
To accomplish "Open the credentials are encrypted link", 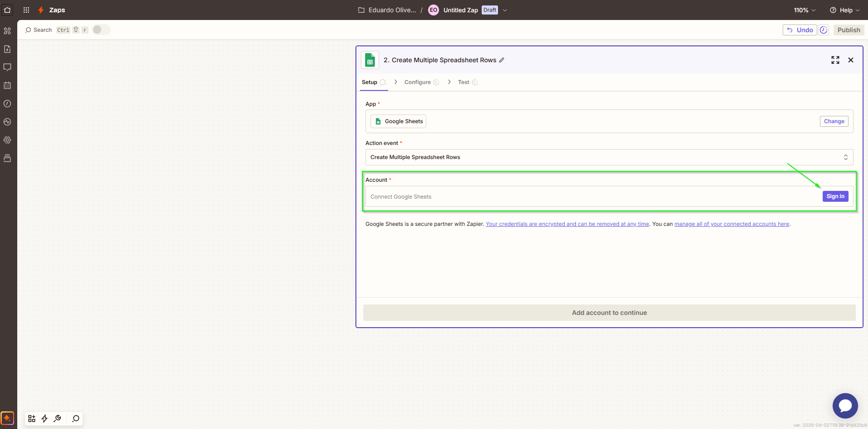I will coord(567,224).
